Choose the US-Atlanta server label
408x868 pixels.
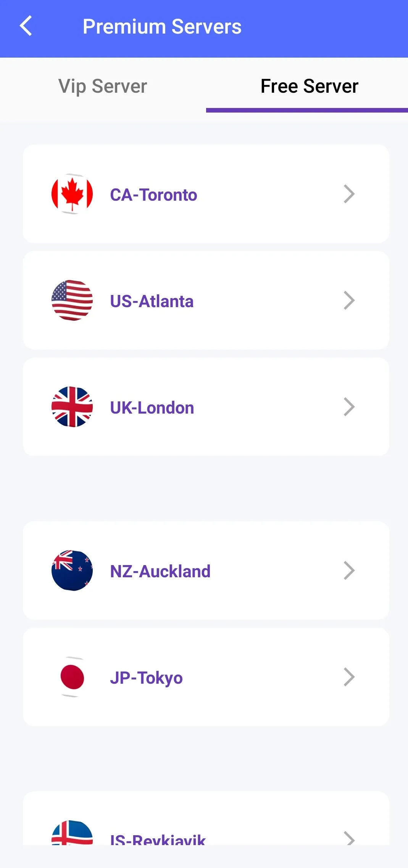pos(152,301)
